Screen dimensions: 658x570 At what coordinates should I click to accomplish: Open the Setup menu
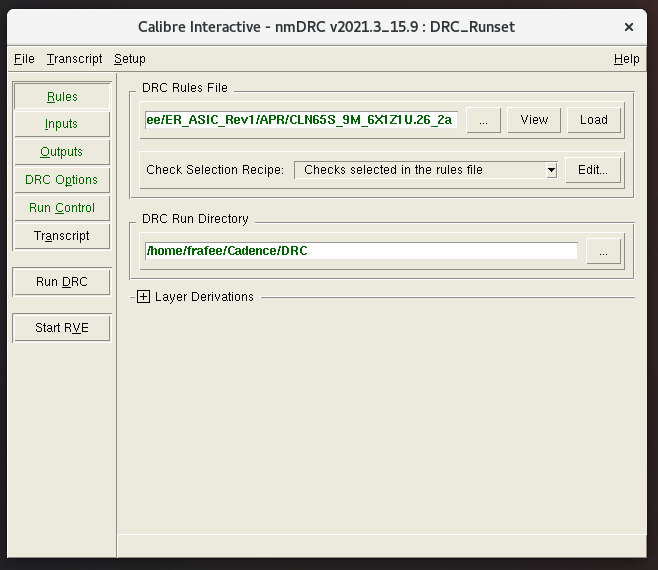pyautogui.click(x=130, y=59)
